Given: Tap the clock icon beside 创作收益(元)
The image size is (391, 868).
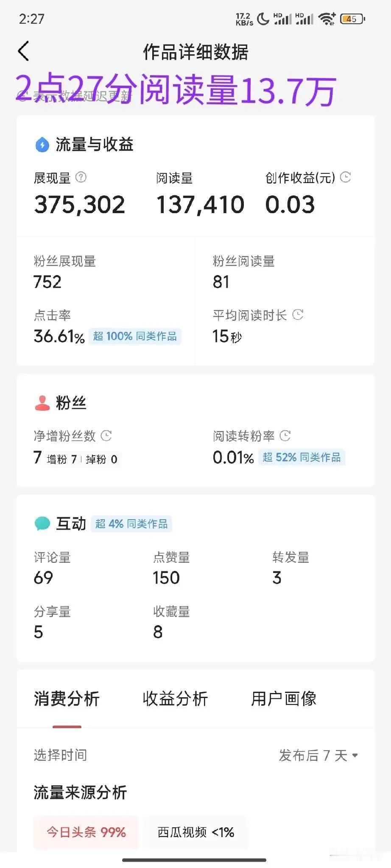Looking at the screenshot, I should (346, 177).
